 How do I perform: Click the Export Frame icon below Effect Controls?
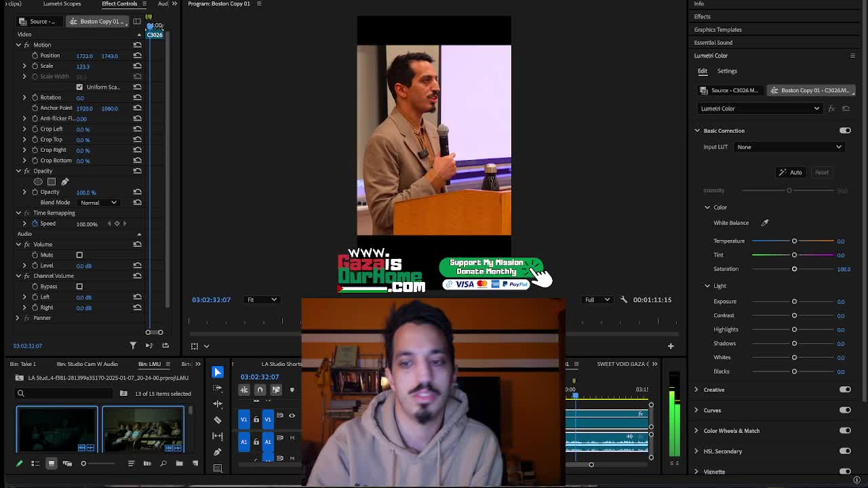click(165, 346)
